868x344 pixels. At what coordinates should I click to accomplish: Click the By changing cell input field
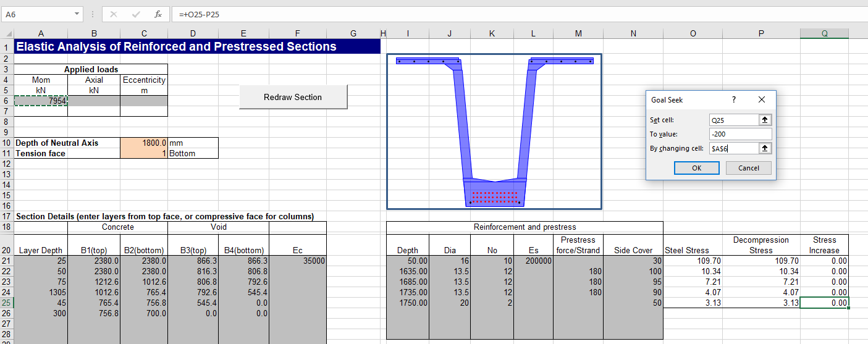point(733,148)
